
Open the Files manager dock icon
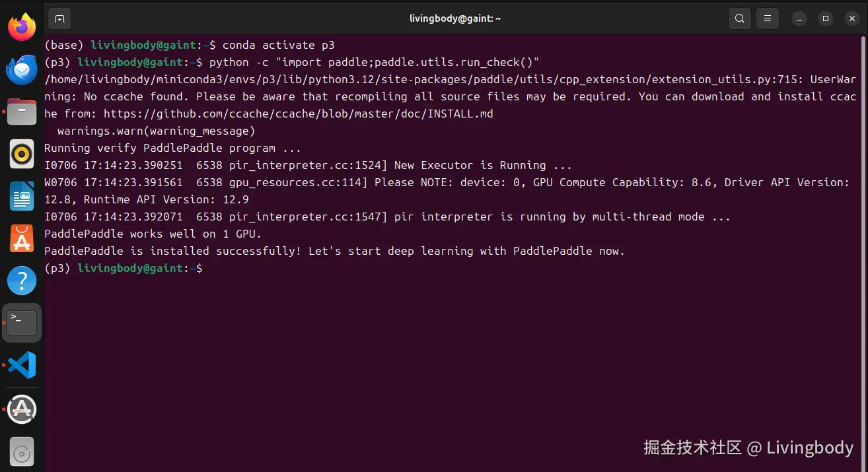22,112
